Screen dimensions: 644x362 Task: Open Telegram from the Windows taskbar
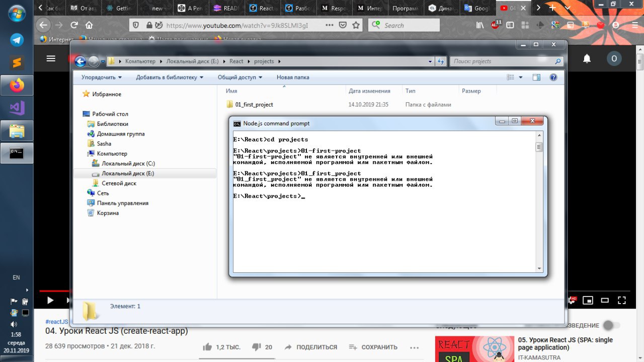pos(17,40)
